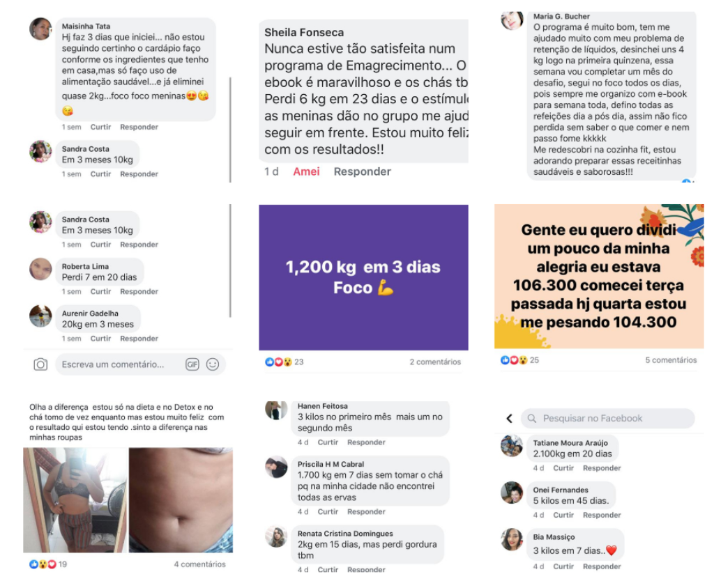Screen dimensions: 714x588
Task: Open 5 comentários on the 106.300 post
Action: click(x=671, y=360)
